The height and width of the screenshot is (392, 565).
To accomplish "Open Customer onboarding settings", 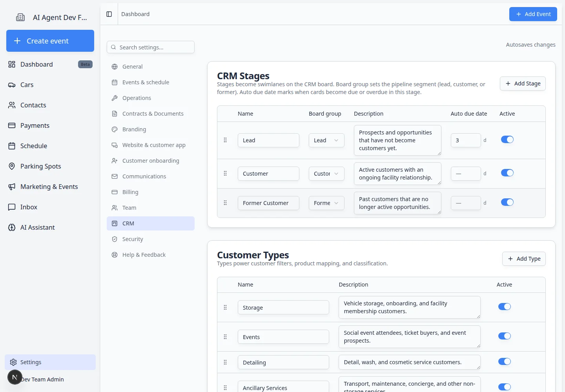I will pos(151,161).
